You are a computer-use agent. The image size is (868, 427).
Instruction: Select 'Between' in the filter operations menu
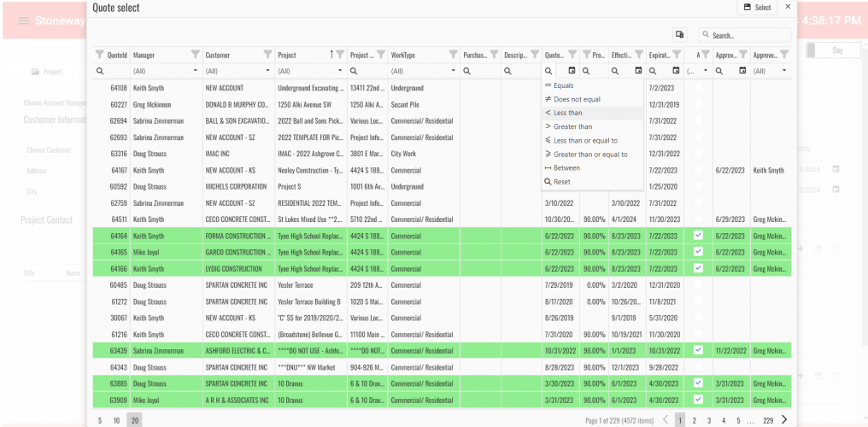[566, 167]
